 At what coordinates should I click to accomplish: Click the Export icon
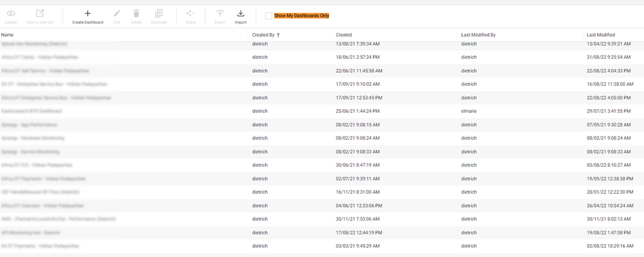pyautogui.click(x=220, y=14)
